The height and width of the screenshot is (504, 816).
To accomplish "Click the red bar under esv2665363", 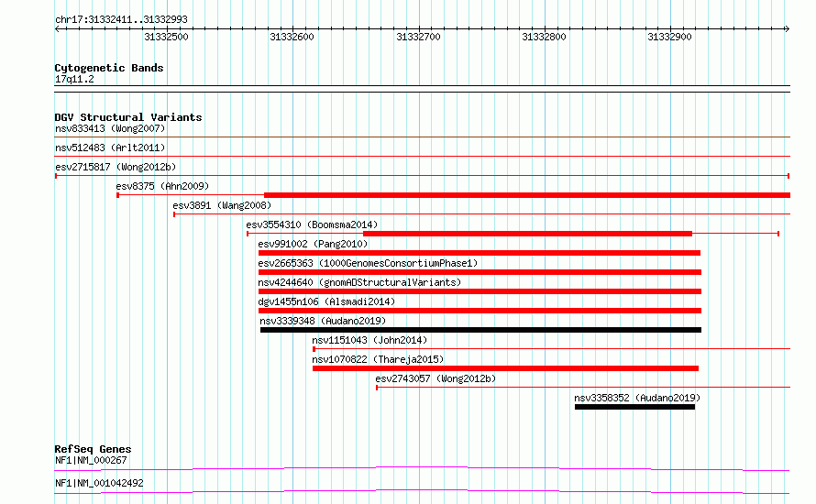I will point(480,272).
